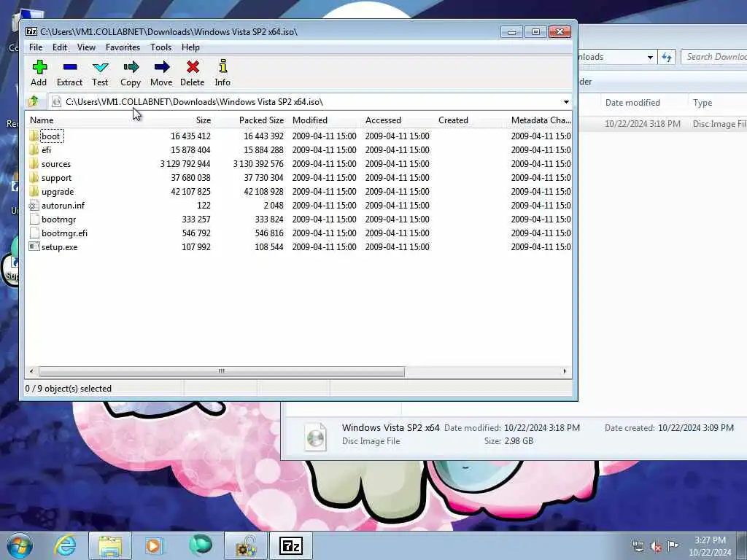
Task: Sort by Metadata Changed column header
Action: (541, 120)
